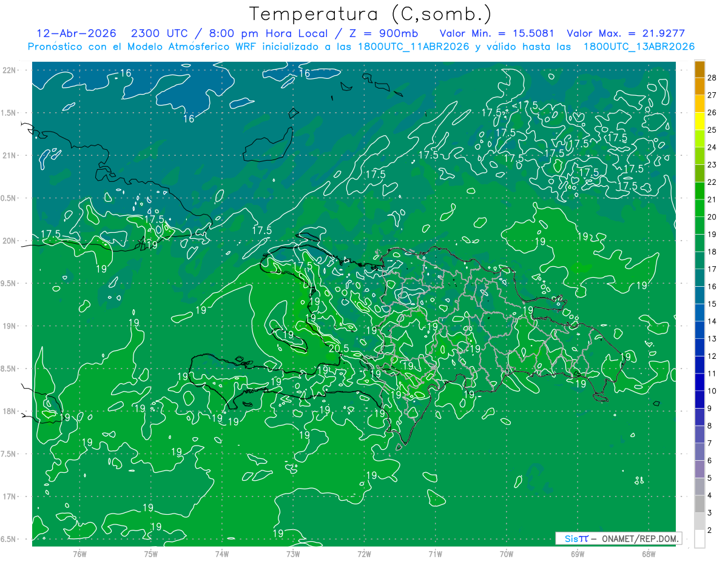The width and height of the screenshot is (728, 562).
Task: Click the "Valor Max. = 21.9277" text
Action: 625,33
